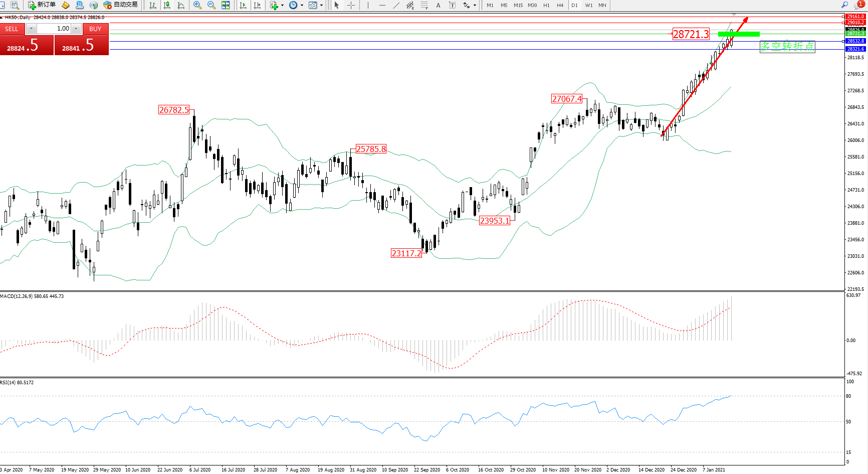Switch chart to candlestick mode
Screen dimensions: 868x474
tap(167, 5)
